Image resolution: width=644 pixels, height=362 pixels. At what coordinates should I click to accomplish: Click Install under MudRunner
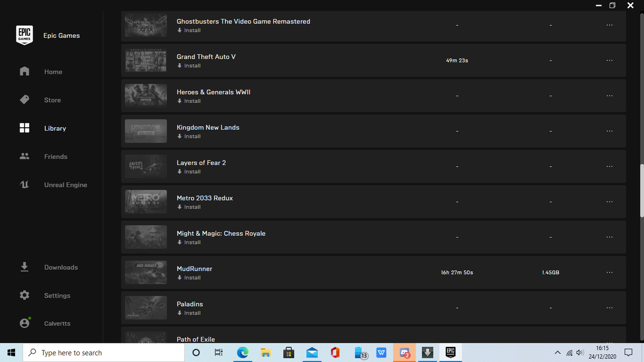tap(189, 278)
